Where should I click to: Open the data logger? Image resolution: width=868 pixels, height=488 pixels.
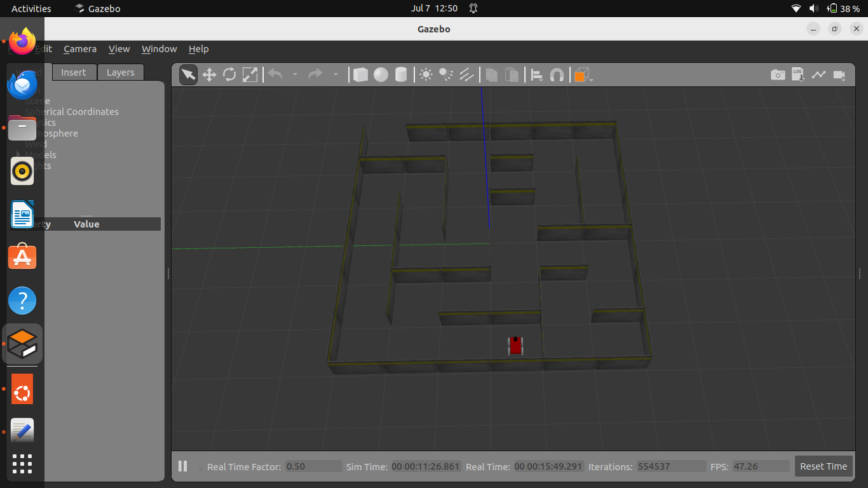tap(798, 75)
